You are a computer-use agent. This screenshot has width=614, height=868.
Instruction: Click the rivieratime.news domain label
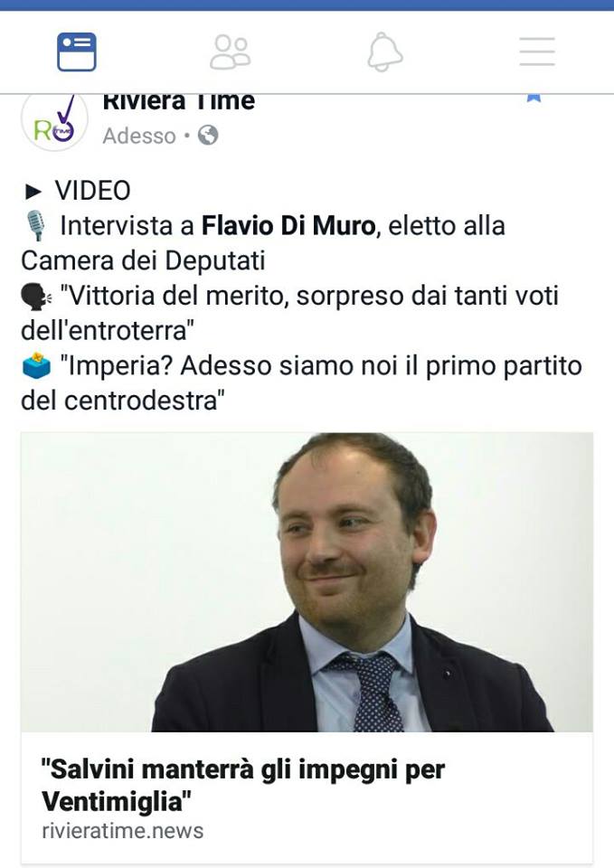122,831
